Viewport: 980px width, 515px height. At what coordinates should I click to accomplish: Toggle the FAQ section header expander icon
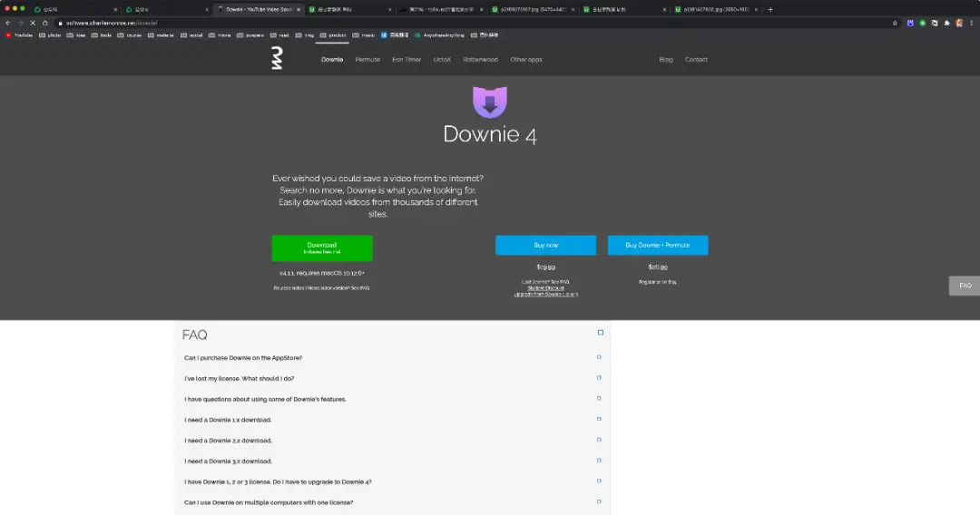tap(601, 333)
